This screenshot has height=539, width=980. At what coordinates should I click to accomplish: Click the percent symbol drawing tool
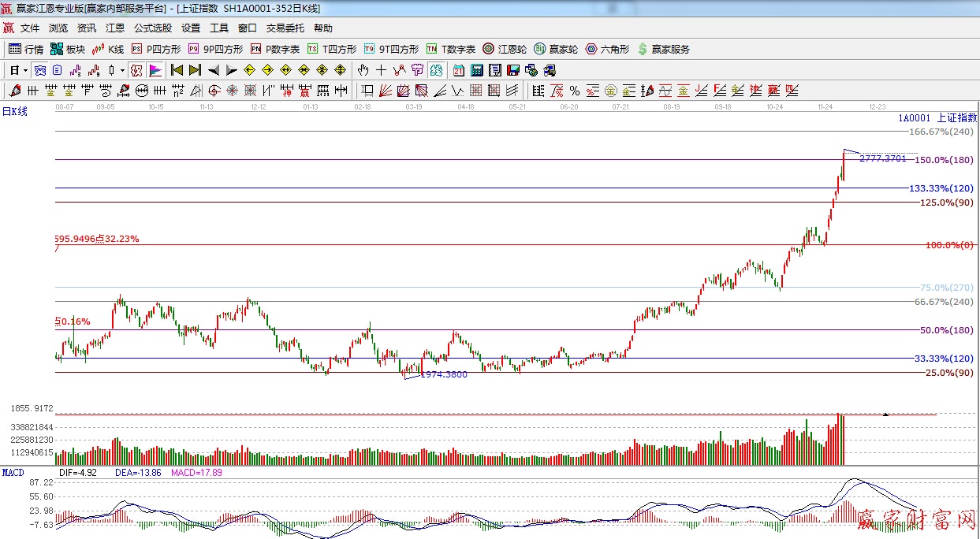(575, 91)
